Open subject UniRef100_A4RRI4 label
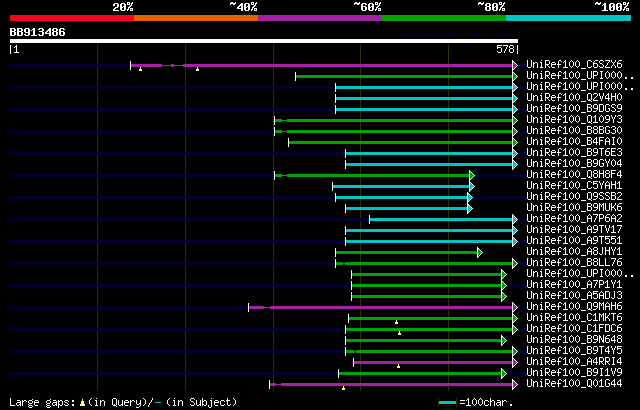Screen dimensions: 640x410 click(574, 362)
